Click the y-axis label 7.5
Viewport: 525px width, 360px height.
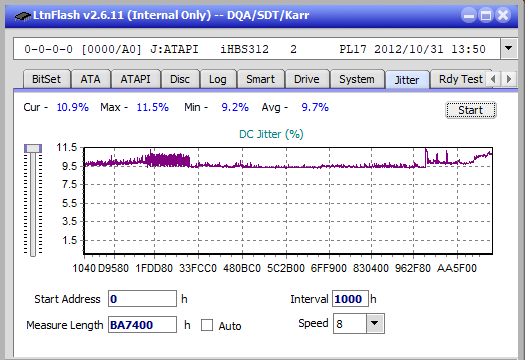pyautogui.click(x=69, y=184)
